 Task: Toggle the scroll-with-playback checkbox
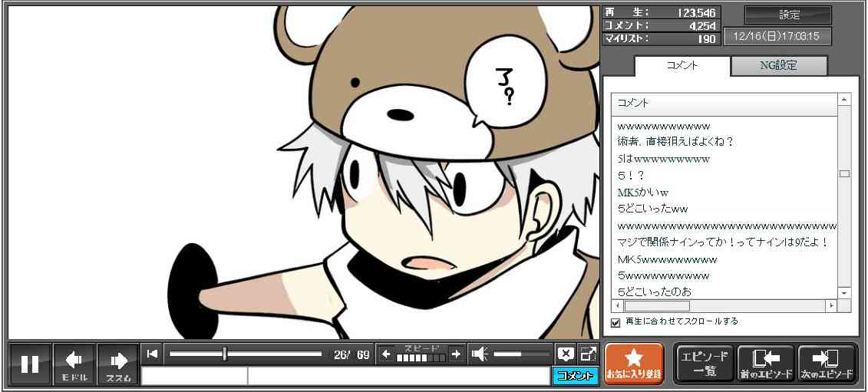(615, 322)
